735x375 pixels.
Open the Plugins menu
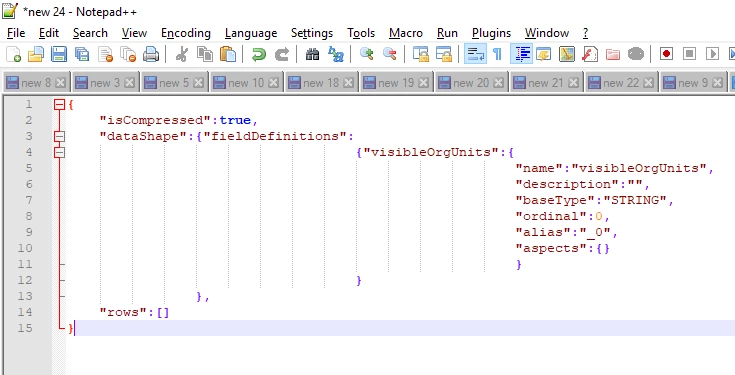click(x=491, y=33)
